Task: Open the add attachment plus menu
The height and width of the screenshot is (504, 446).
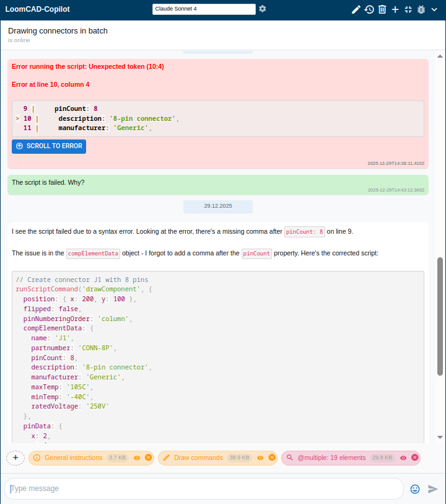Action: coord(15,458)
